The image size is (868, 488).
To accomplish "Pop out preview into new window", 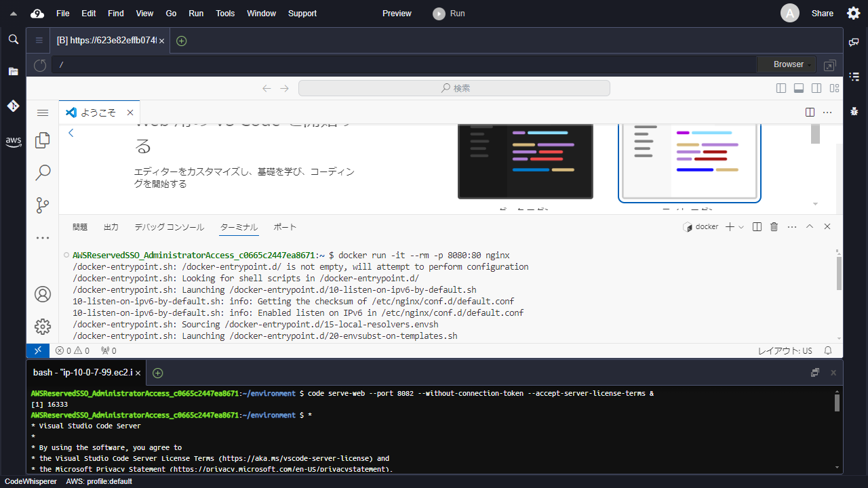I will [x=829, y=65].
